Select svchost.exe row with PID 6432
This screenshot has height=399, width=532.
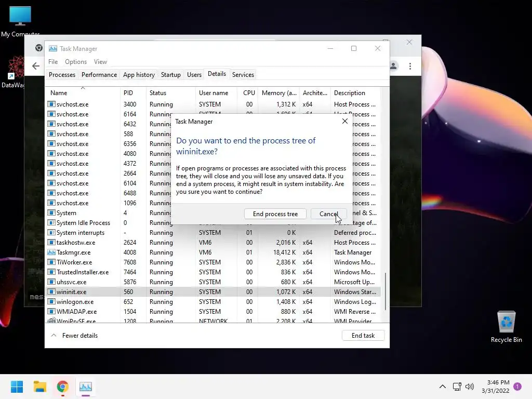point(109,124)
